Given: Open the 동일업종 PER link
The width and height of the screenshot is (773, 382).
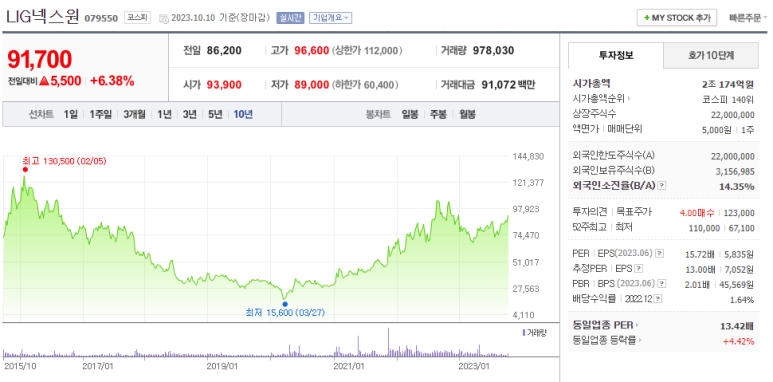Looking at the screenshot, I should click(602, 325).
